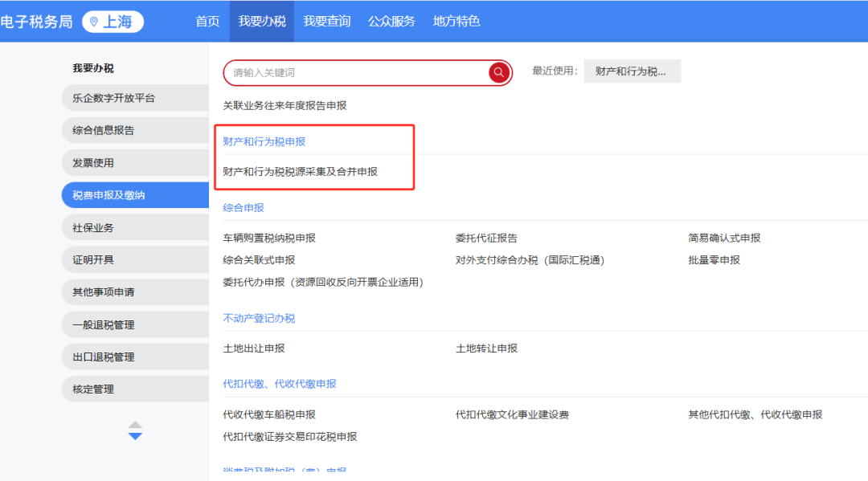Image resolution: width=868 pixels, height=481 pixels.
Task: Click the location pin icon beside 上海
Action: click(94, 22)
